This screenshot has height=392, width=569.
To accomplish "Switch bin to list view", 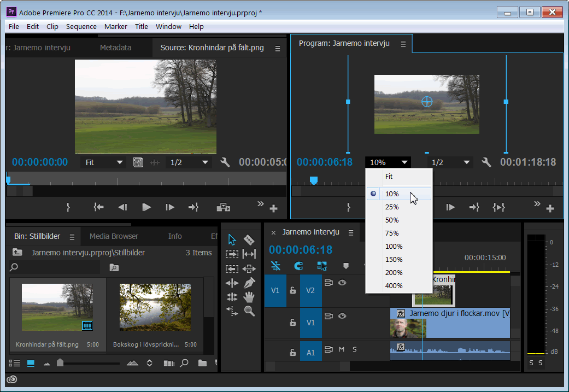I will pos(15,363).
